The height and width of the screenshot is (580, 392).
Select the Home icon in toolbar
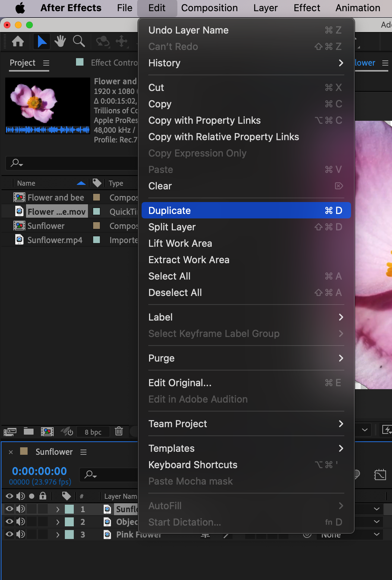[x=18, y=41]
